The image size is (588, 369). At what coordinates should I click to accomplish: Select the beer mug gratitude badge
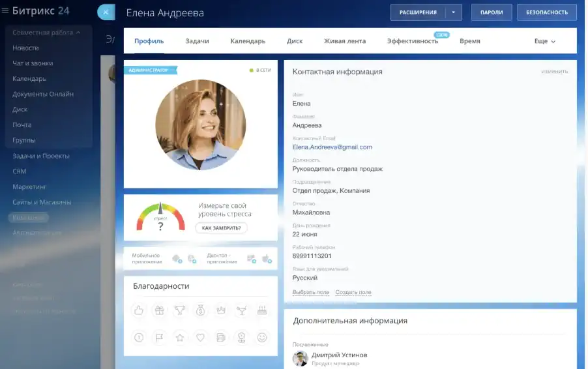pyautogui.click(x=221, y=338)
